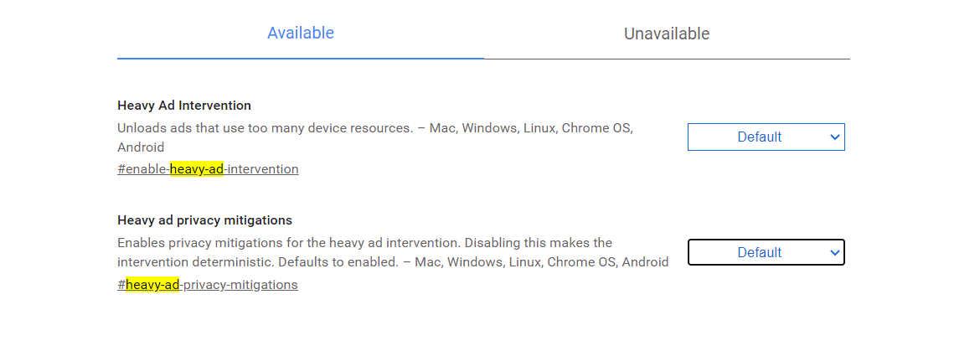Click highlighted 'heavy-ad' in enable-heavy-ad-intervention link
The width and height of the screenshot is (980, 346).
coord(196,169)
